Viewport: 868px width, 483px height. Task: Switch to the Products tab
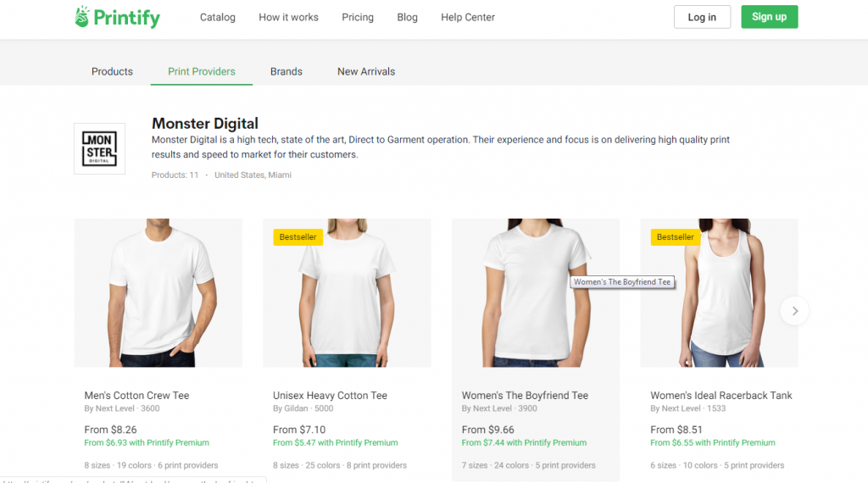pyautogui.click(x=112, y=71)
